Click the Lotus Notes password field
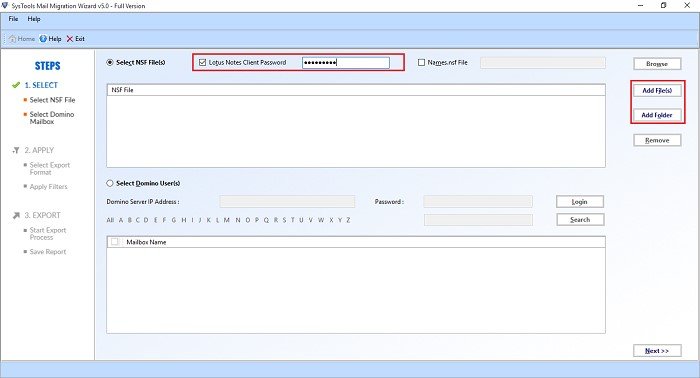Image resolution: width=700 pixels, height=378 pixels. [x=346, y=62]
